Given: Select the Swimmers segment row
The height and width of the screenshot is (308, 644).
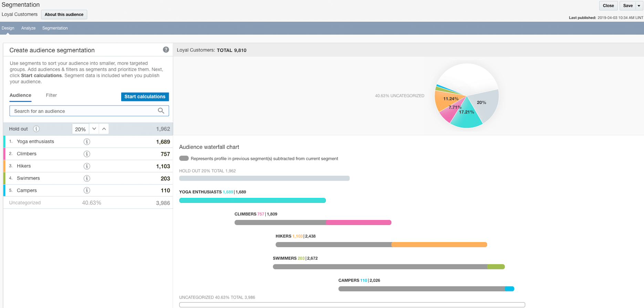Looking at the screenshot, I should (x=88, y=178).
